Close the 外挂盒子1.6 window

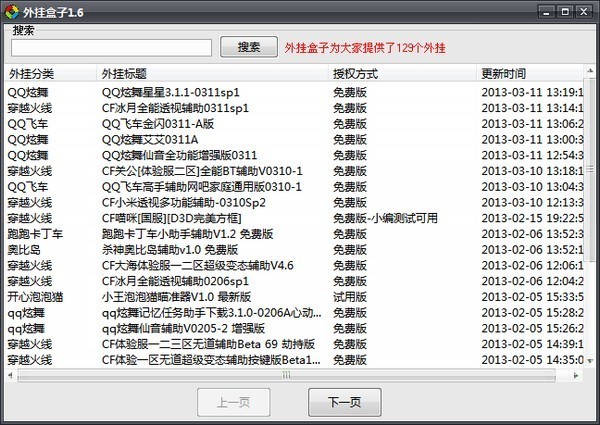click(584, 12)
